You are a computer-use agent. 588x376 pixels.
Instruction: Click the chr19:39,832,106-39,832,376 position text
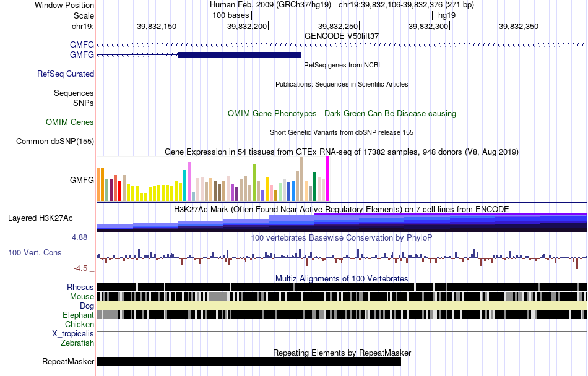406,5
